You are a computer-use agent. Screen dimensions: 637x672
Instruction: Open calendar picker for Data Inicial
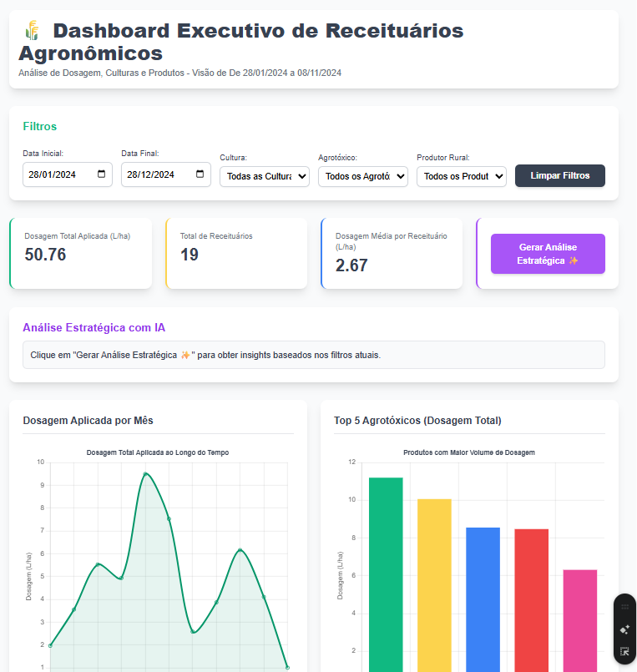pyautogui.click(x=102, y=174)
